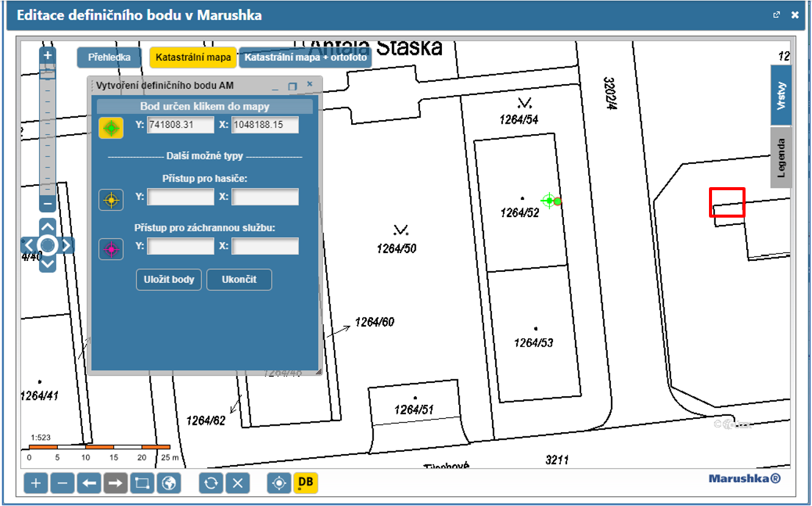Click the Y coordinate field for Přístup pro hasiče
Screen dimensions: 812x506
pos(180,197)
